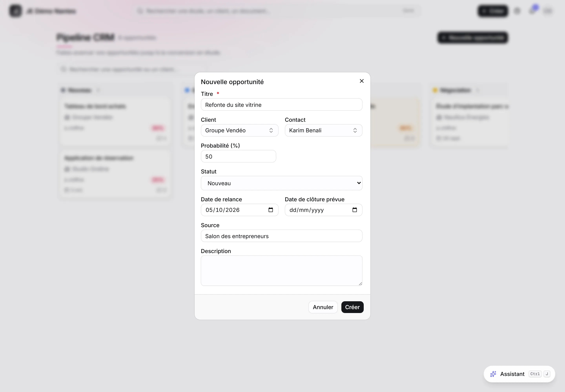Click the 'Description' field label
Screen dimensions: 565x392
(216, 251)
